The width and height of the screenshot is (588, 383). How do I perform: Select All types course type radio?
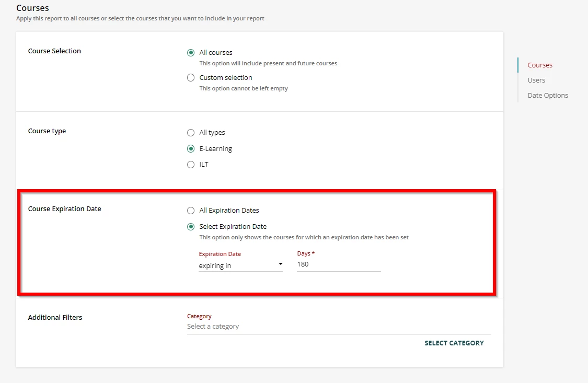point(191,133)
